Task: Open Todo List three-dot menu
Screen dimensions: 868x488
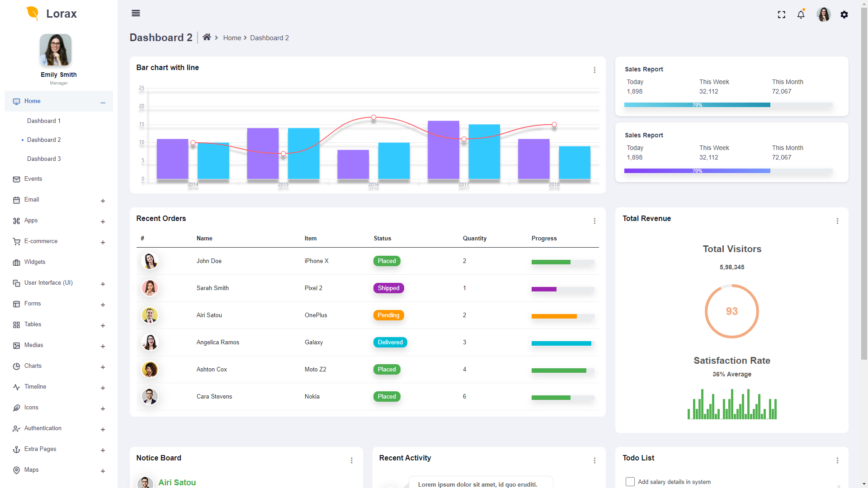Action: 837,460
